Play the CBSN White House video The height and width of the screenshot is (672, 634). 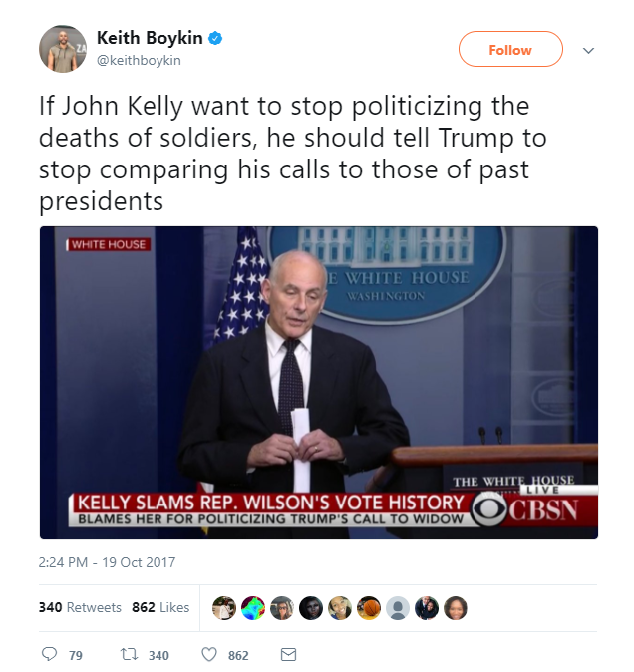tap(319, 383)
